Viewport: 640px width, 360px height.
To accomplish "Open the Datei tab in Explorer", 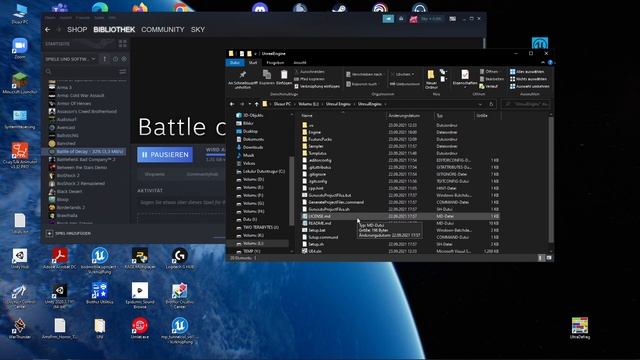I will (x=235, y=63).
